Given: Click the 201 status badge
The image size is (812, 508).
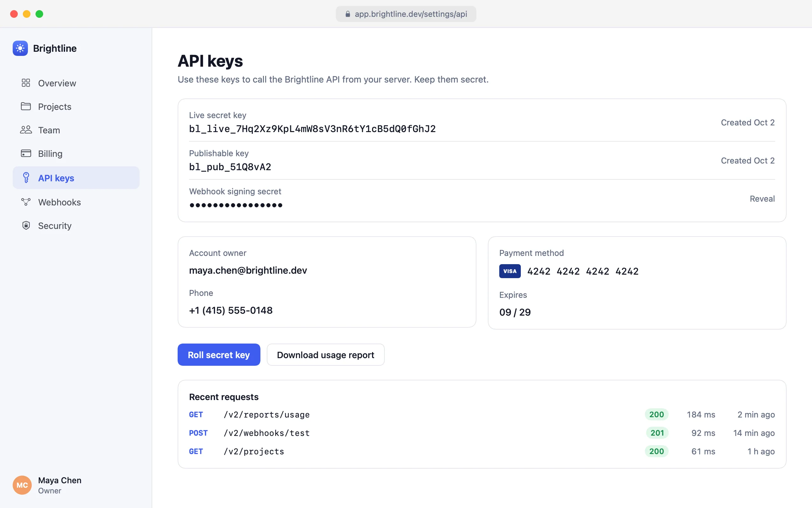Looking at the screenshot, I should tap(657, 433).
